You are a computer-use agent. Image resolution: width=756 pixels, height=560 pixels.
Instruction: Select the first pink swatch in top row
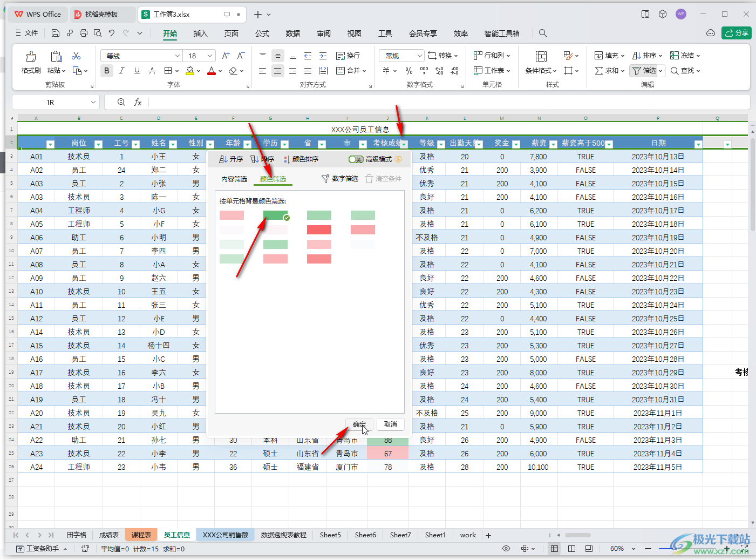pos(231,215)
